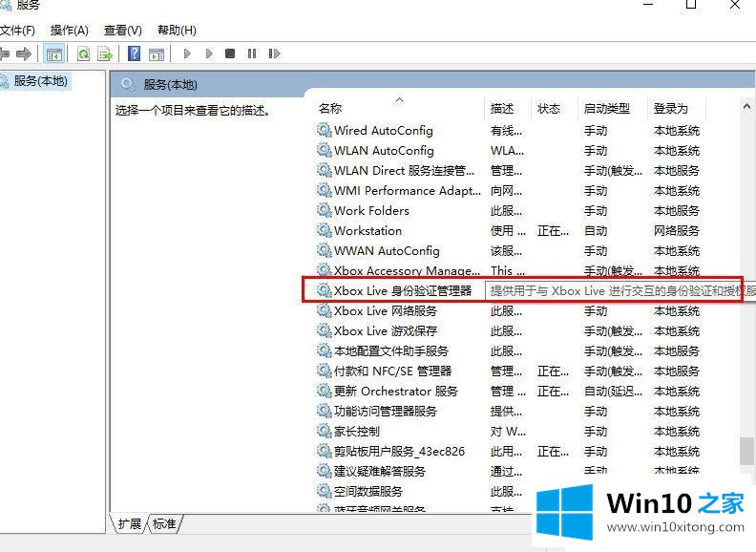Open the 操作(A) menu
The image size is (756, 552).
coord(70,31)
